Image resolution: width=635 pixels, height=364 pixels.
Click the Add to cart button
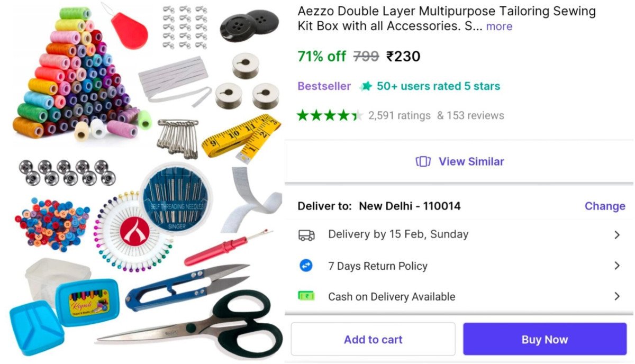click(373, 339)
